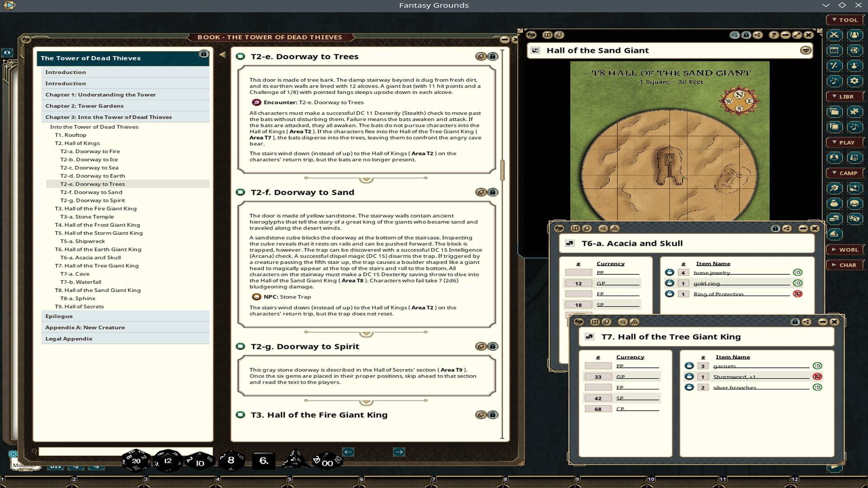Click the next page arrow at the book's bottom
Screen dimensions: 868x488
pyautogui.click(x=400, y=451)
